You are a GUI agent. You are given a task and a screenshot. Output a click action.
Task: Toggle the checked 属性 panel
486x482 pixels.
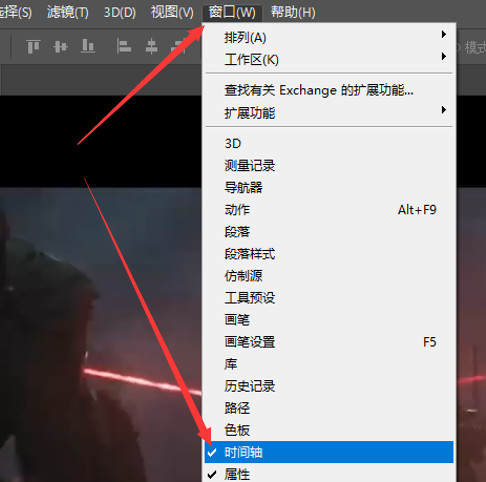[x=329, y=474]
